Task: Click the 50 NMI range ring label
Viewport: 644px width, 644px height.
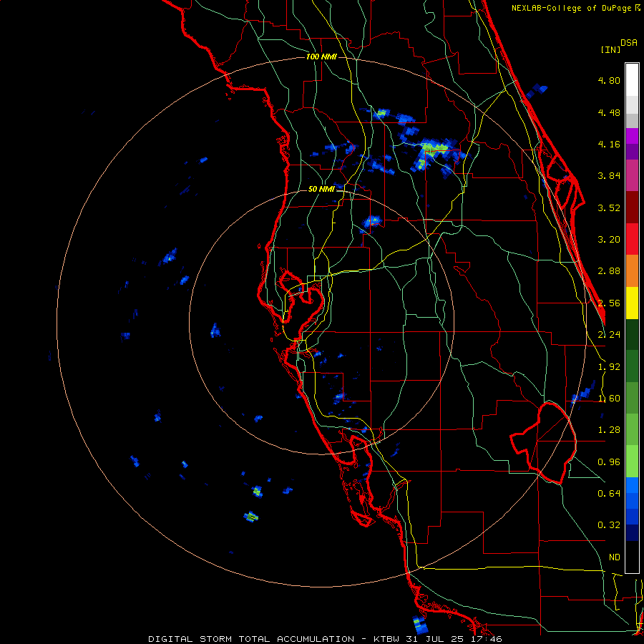Action: click(321, 190)
